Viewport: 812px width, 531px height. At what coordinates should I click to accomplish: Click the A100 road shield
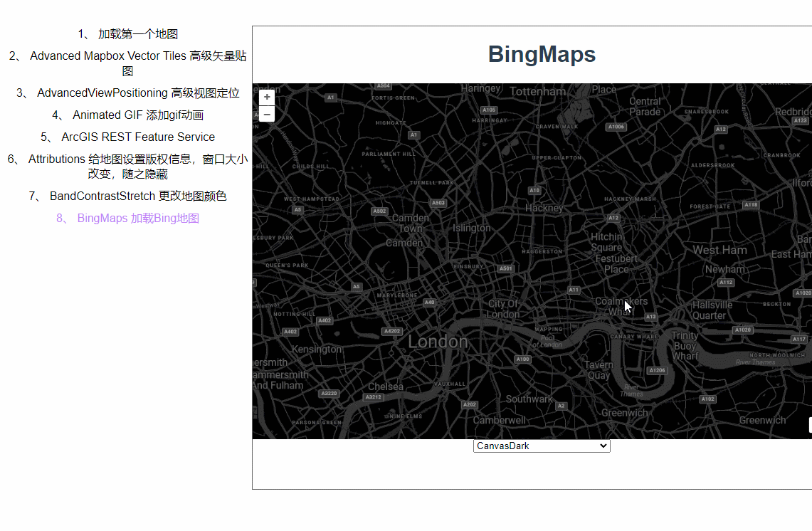522,359
